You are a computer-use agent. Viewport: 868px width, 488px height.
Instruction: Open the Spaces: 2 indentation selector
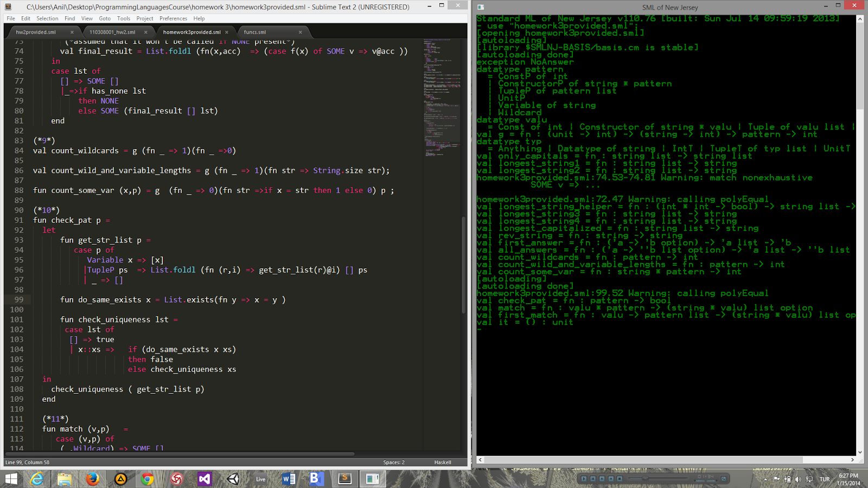pos(394,462)
